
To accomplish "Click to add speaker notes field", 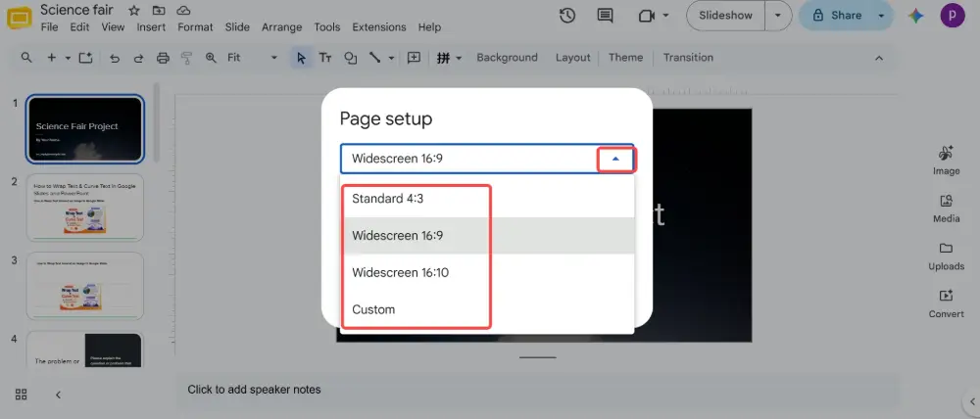I will 537,390.
